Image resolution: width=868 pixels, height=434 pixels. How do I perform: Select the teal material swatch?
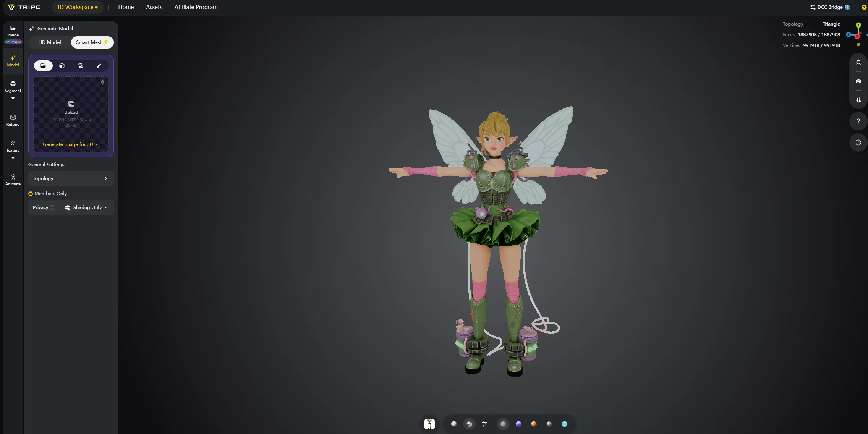[x=564, y=424]
